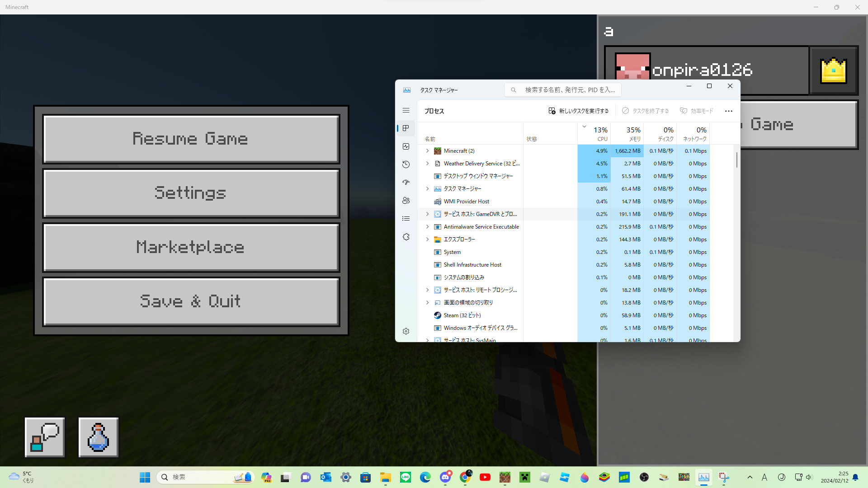Screen dimensions: 868x488
Task: Click the chat emote icon button
Action: tap(45, 437)
